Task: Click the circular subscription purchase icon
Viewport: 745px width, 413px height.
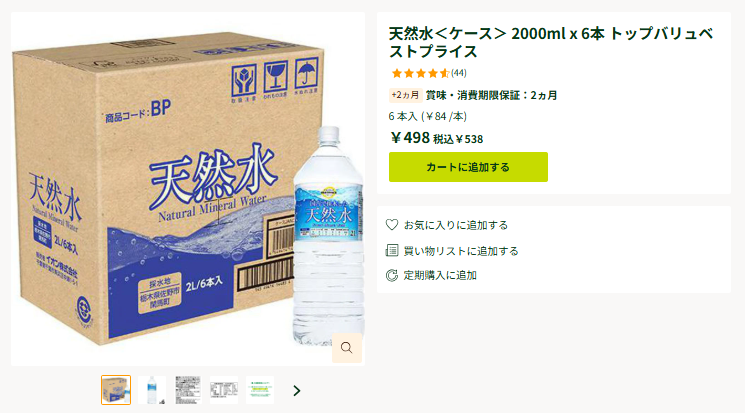Action: (392, 275)
